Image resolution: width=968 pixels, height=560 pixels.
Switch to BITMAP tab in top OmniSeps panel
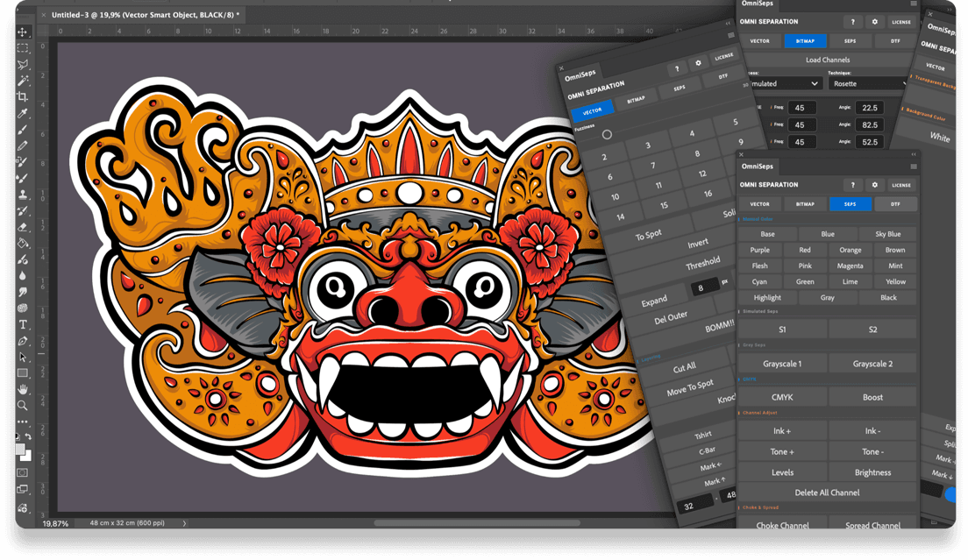pos(805,40)
